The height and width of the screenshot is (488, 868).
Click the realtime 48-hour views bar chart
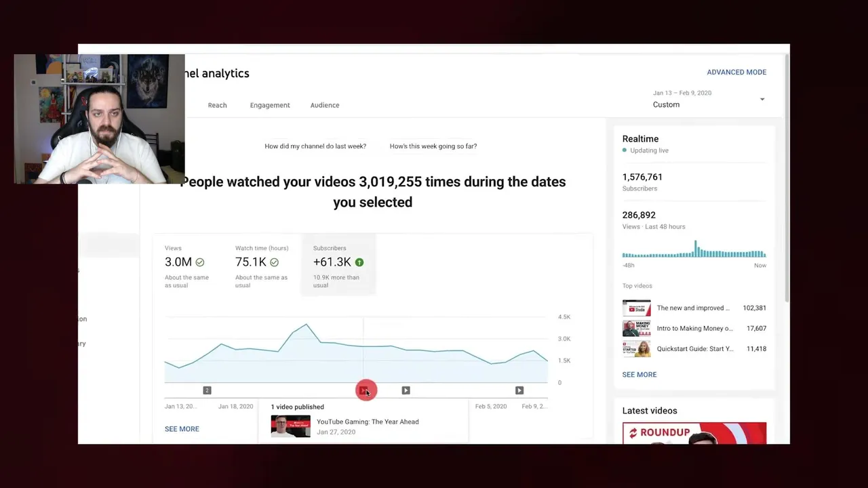[x=694, y=249]
